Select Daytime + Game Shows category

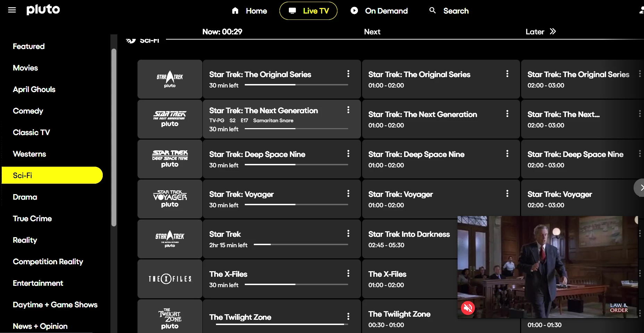[x=55, y=305]
